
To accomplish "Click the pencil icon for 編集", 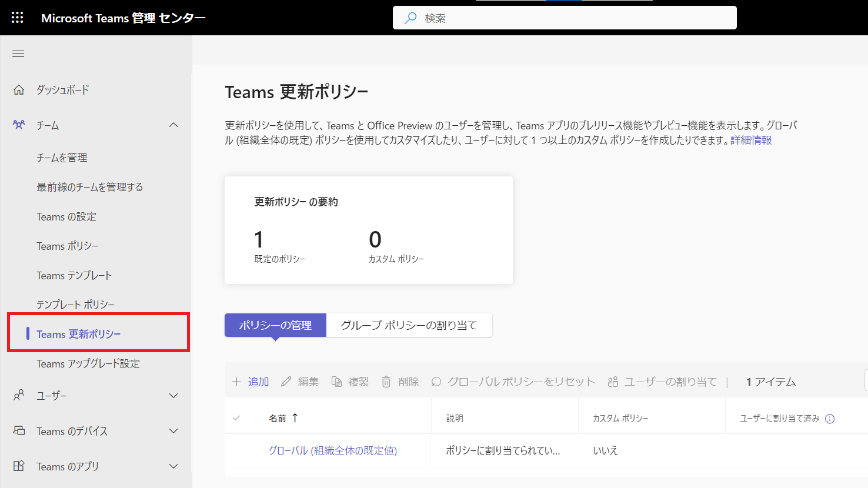I will pos(286,382).
